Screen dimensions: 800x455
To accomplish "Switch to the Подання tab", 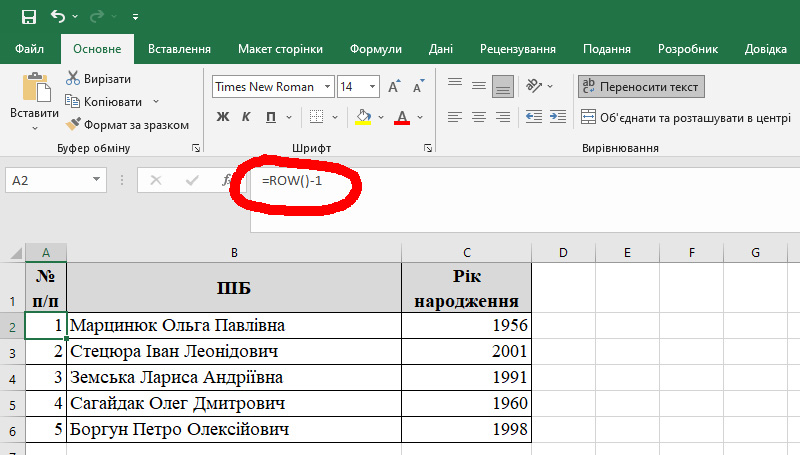I will click(607, 49).
